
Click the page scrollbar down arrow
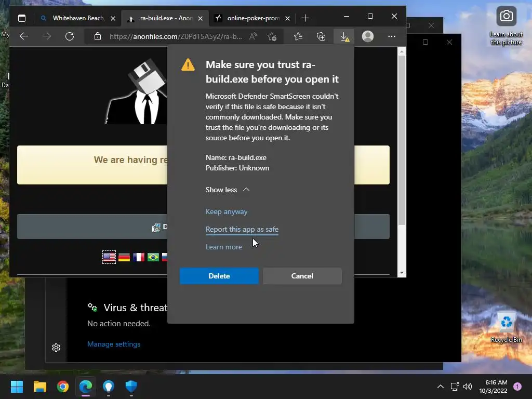pyautogui.click(x=402, y=273)
